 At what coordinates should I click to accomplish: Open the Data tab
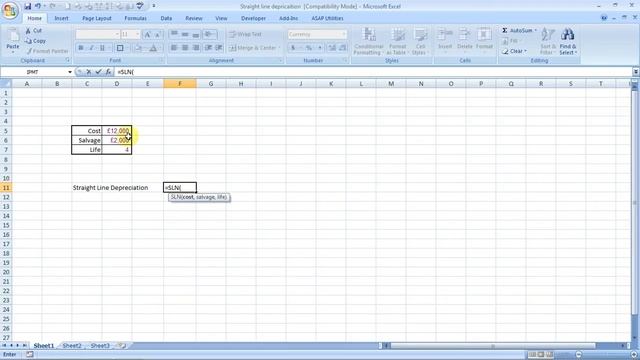[x=166, y=18]
